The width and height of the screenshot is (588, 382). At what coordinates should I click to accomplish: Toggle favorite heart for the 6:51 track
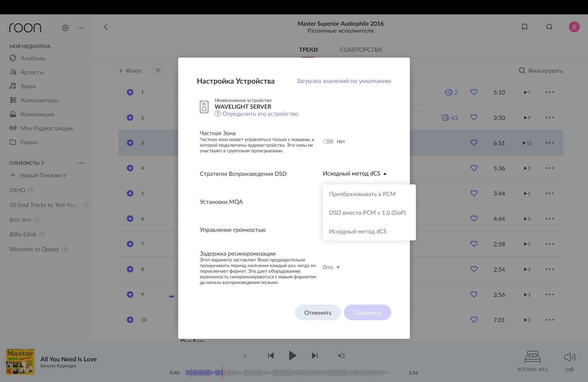474,143
